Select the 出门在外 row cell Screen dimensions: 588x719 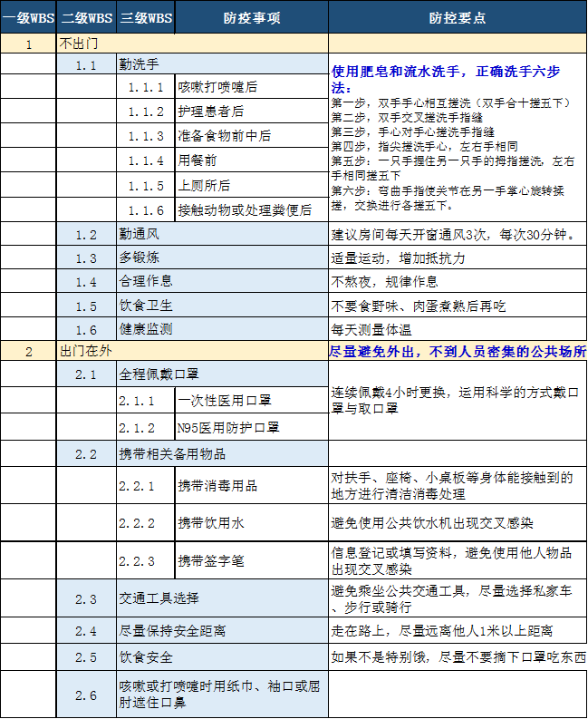pyautogui.click(x=192, y=351)
